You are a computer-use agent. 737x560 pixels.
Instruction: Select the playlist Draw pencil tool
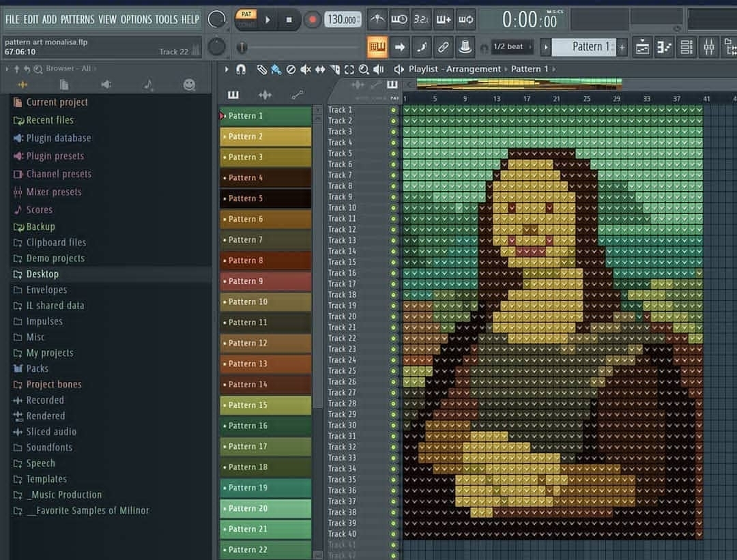pyautogui.click(x=262, y=70)
